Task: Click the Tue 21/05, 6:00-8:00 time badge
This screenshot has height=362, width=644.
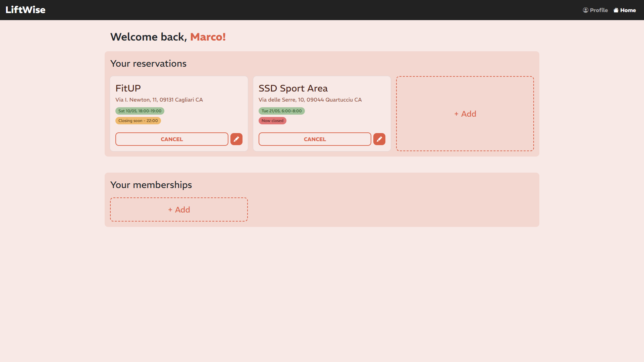Action: [281, 111]
